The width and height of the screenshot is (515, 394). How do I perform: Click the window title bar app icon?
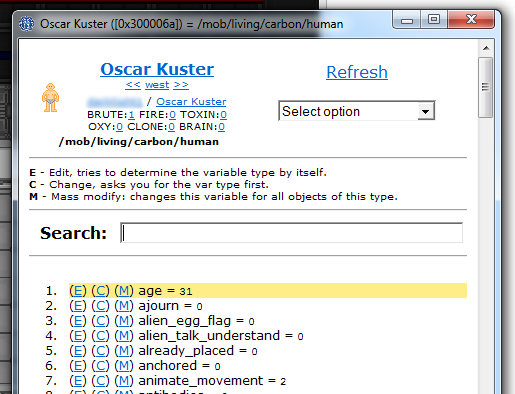[26, 24]
